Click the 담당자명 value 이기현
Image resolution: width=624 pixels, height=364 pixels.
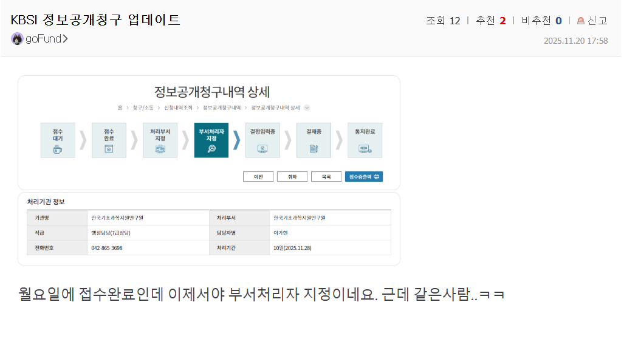(281, 233)
